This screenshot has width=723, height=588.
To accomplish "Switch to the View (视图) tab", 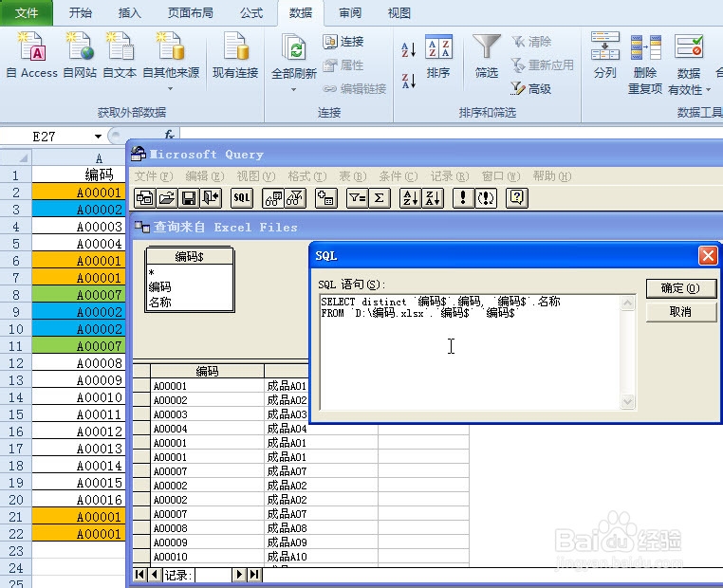I will coord(399,13).
